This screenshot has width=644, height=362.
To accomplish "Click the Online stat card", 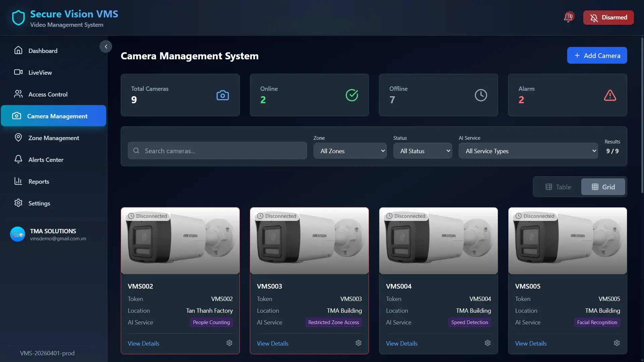I will pyautogui.click(x=309, y=95).
